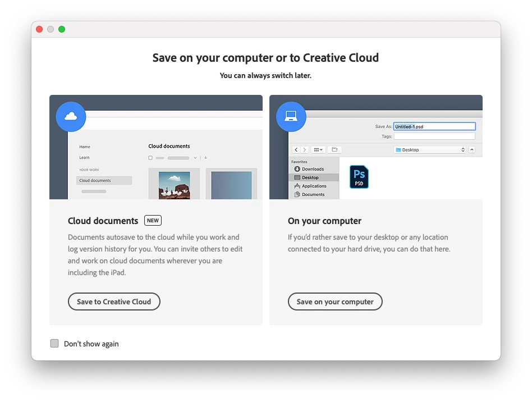Click the Save on your computer button
532x402 pixels.
335,301
